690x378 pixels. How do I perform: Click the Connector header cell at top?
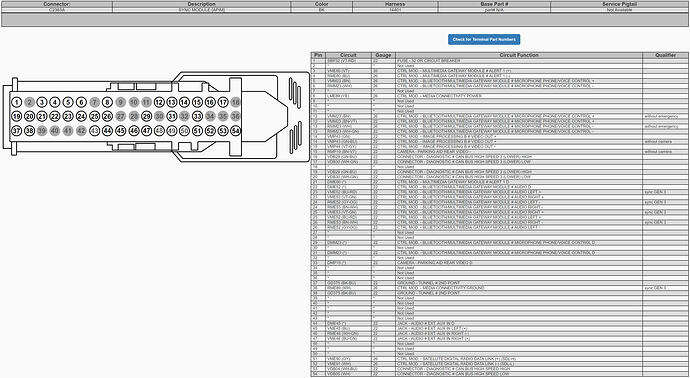point(56,4)
